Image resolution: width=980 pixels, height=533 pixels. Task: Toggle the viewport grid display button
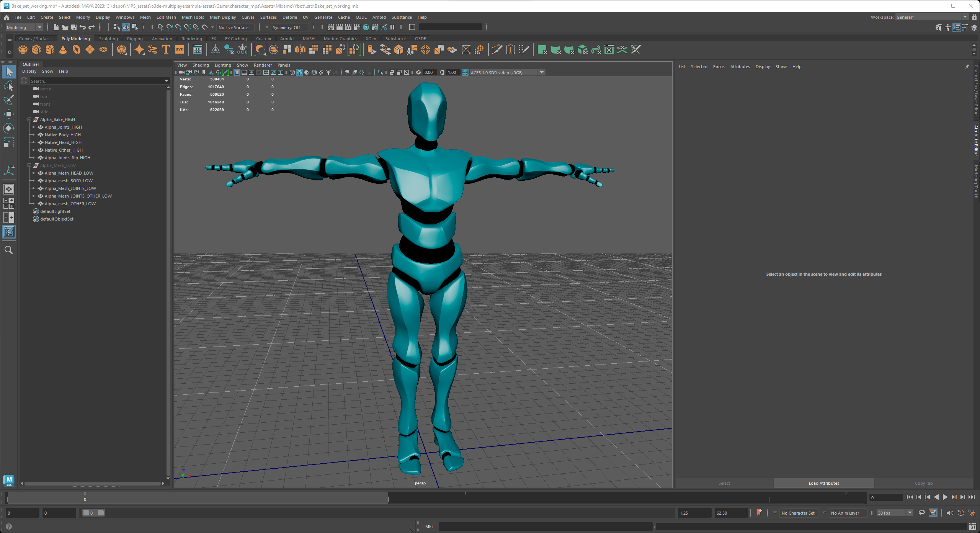pyautogui.click(x=237, y=72)
